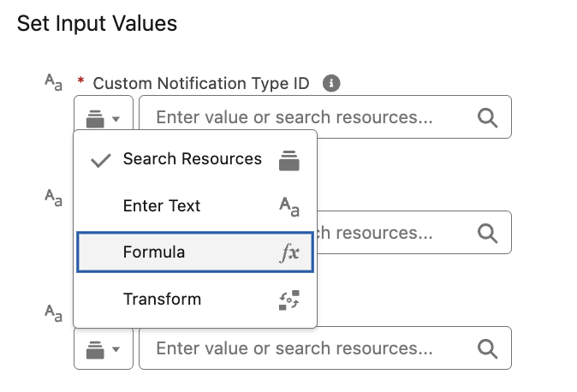Open info tooltip for Custom Notification Type ID
This screenshot has width=577, height=392.
point(331,83)
